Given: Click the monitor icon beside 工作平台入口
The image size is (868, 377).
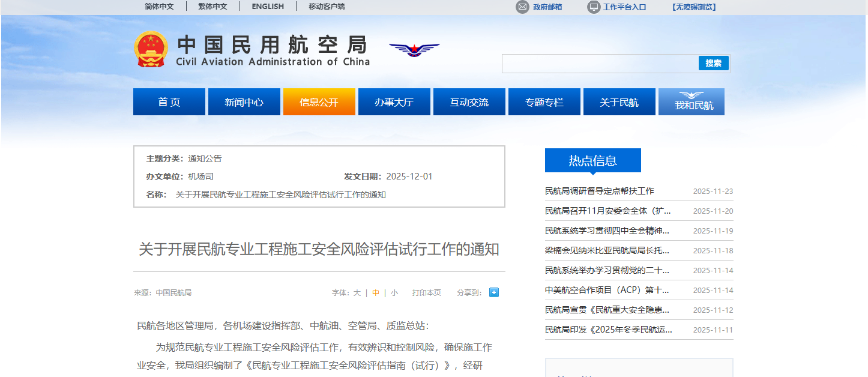Looking at the screenshot, I should pos(594,7).
